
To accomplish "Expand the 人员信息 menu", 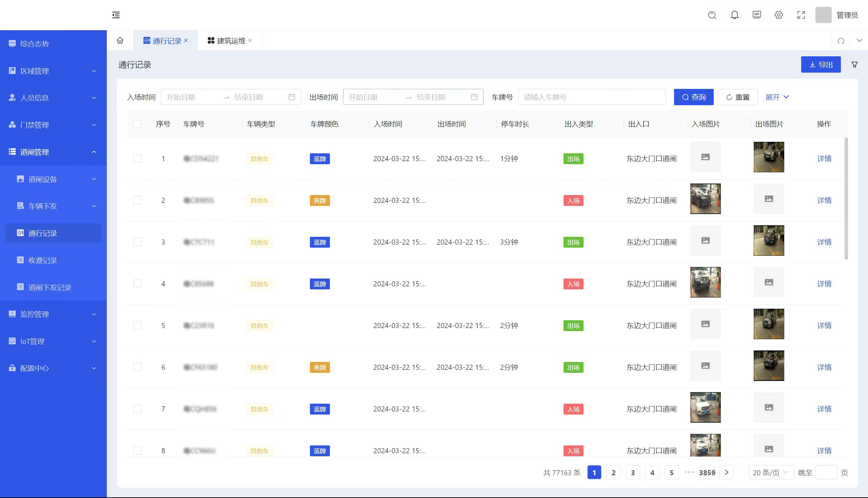I will pyautogui.click(x=53, y=98).
